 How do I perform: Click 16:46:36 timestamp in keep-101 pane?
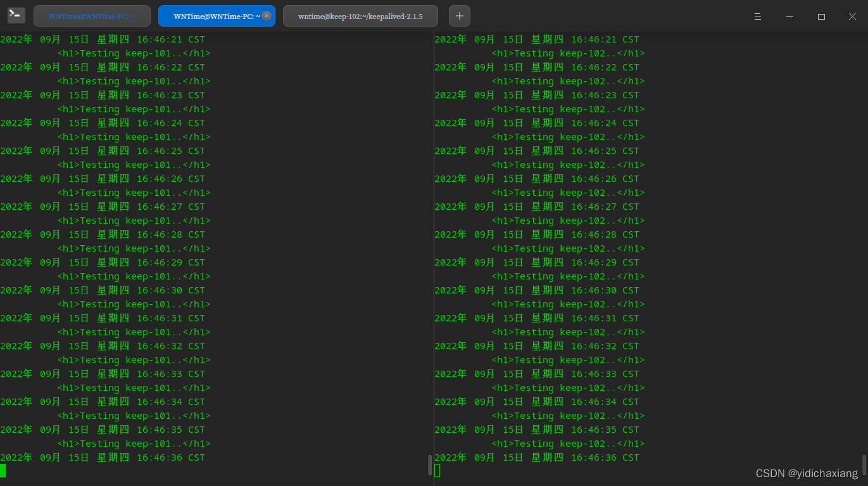tap(160, 457)
